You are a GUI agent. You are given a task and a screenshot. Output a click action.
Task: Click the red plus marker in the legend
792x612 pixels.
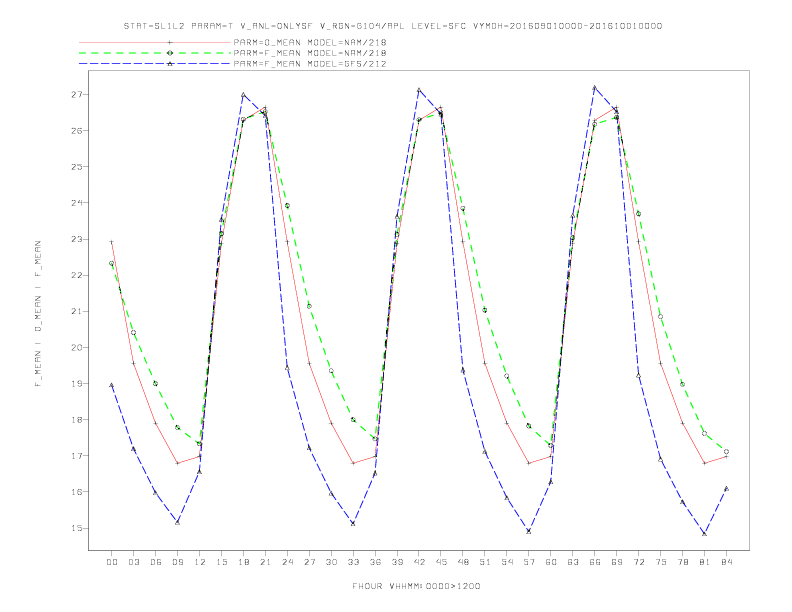[170, 42]
